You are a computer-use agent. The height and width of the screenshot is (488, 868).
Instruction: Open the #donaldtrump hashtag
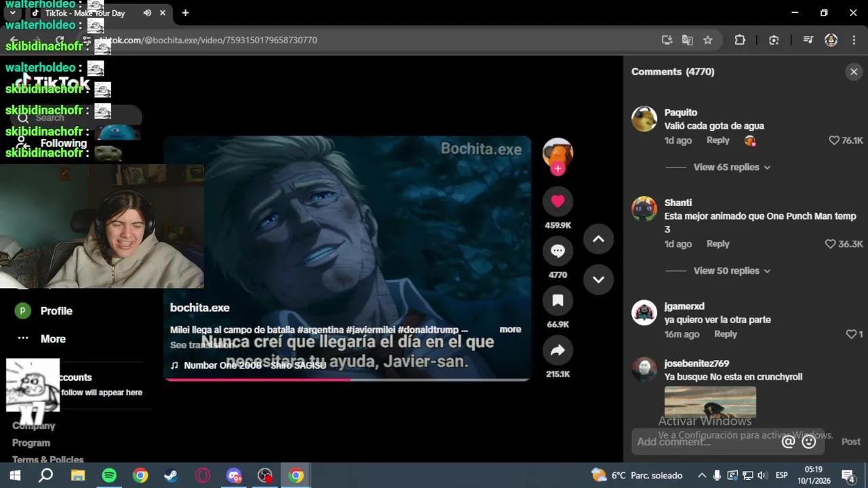(x=428, y=329)
